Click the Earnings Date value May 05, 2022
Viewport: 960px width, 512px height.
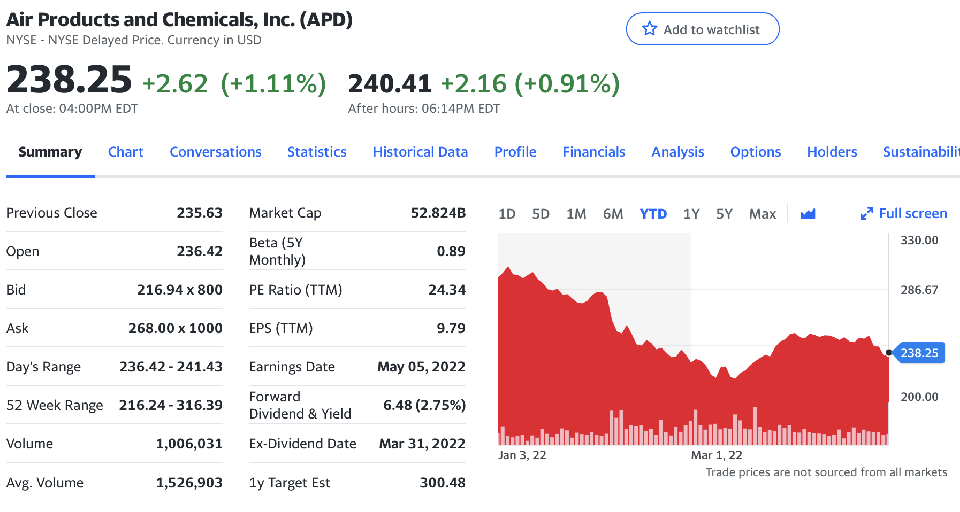(x=421, y=367)
